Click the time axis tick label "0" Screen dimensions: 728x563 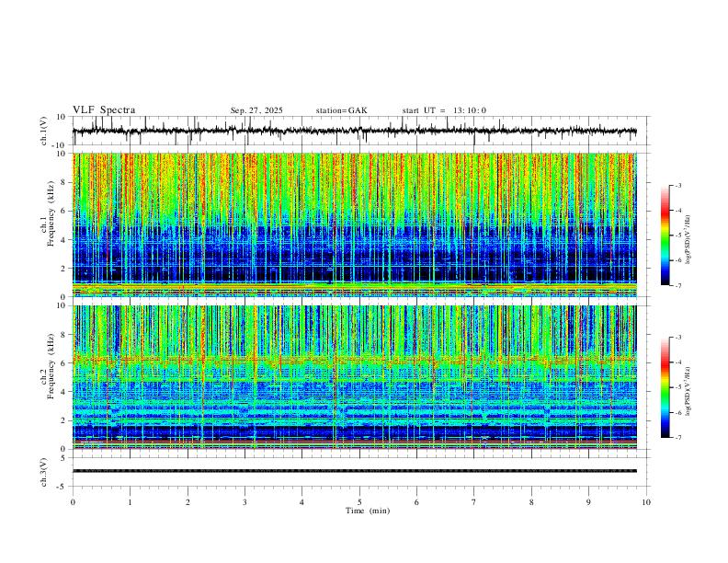coord(73,502)
